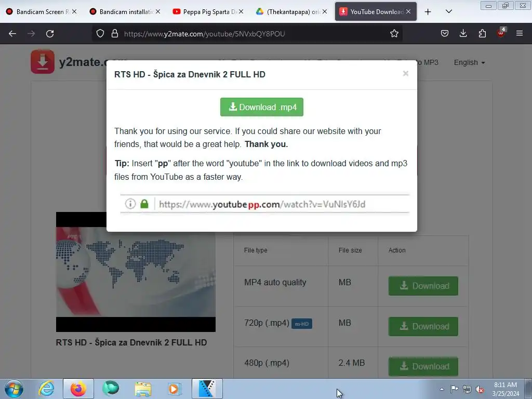Click the File type column header
Viewport: 532px width, 399px height.
tap(256, 250)
